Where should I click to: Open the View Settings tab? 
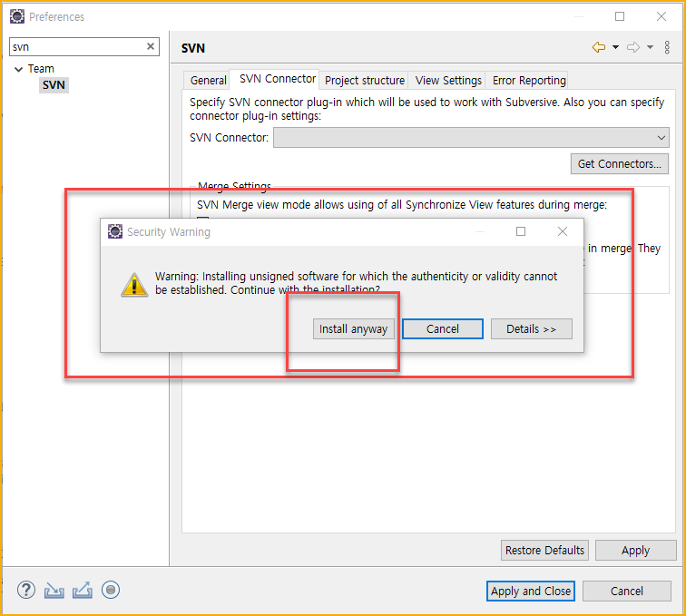click(x=448, y=81)
